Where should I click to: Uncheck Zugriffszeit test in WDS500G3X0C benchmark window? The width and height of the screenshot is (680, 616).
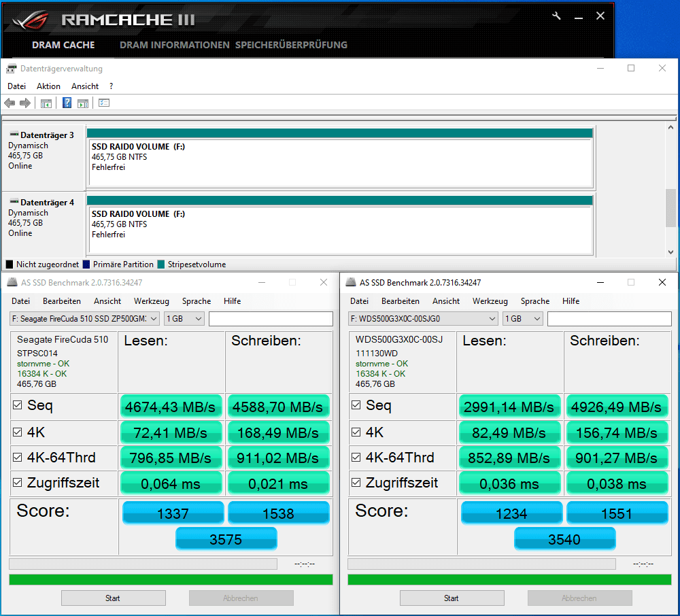pyautogui.click(x=356, y=483)
